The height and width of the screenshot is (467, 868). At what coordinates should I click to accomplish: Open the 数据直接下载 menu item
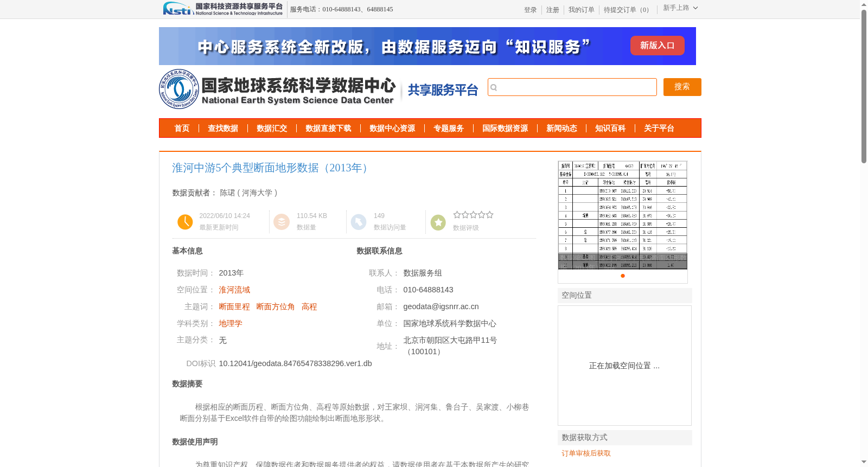coord(328,129)
